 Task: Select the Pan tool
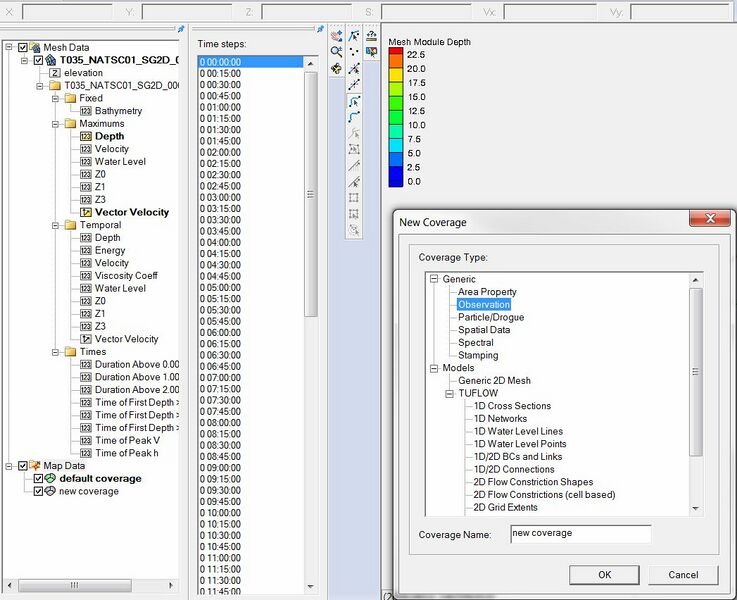tap(337, 36)
